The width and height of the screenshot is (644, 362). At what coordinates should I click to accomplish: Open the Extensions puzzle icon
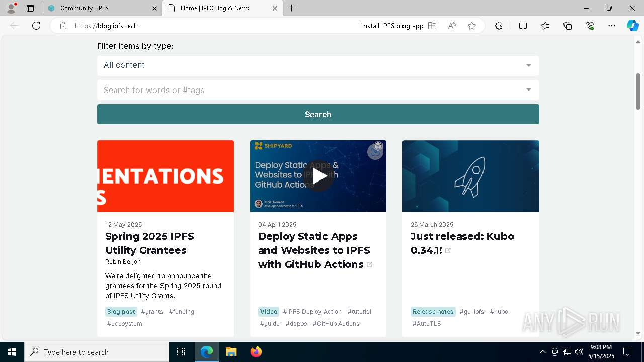(x=499, y=26)
